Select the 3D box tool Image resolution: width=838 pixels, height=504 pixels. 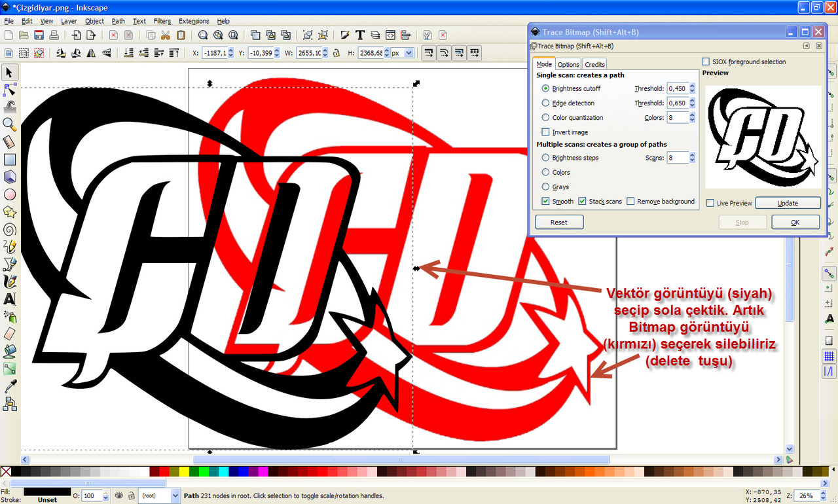(x=10, y=177)
